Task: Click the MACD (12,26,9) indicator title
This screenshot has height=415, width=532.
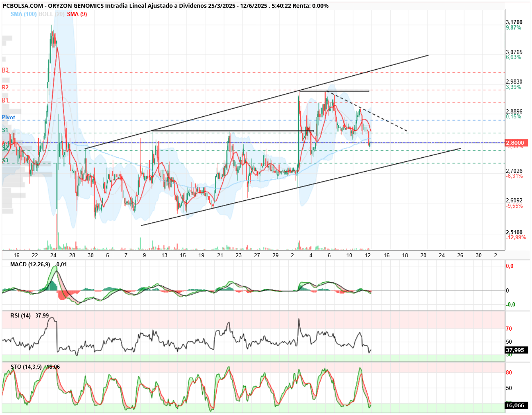Action: (30, 265)
